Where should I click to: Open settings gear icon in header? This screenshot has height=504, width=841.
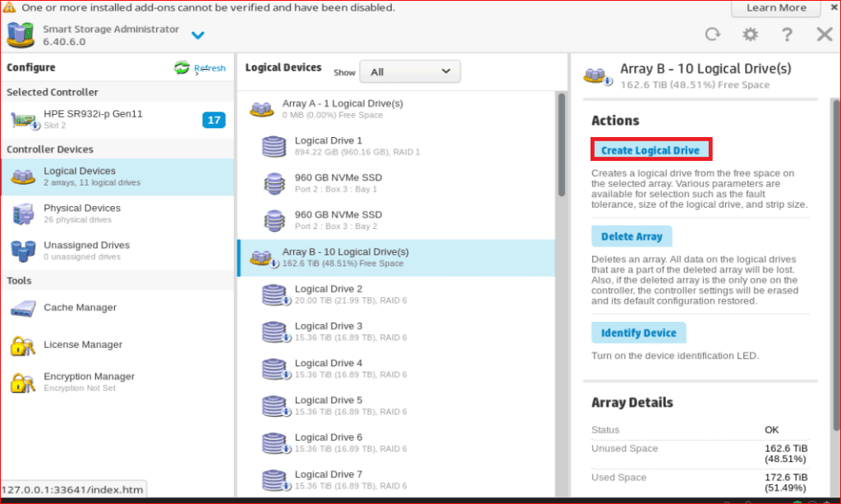coord(750,34)
